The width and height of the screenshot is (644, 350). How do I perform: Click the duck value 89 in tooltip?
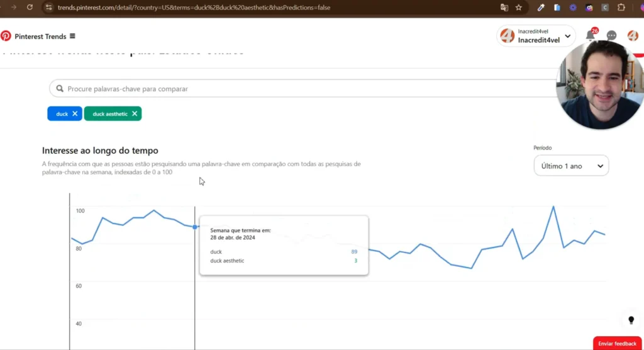354,252
